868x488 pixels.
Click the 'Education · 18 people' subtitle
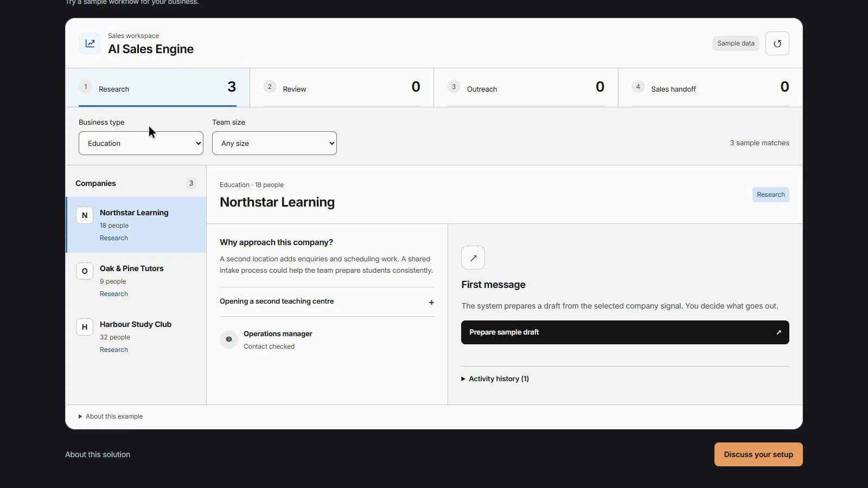pyautogui.click(x=252, y=185)
